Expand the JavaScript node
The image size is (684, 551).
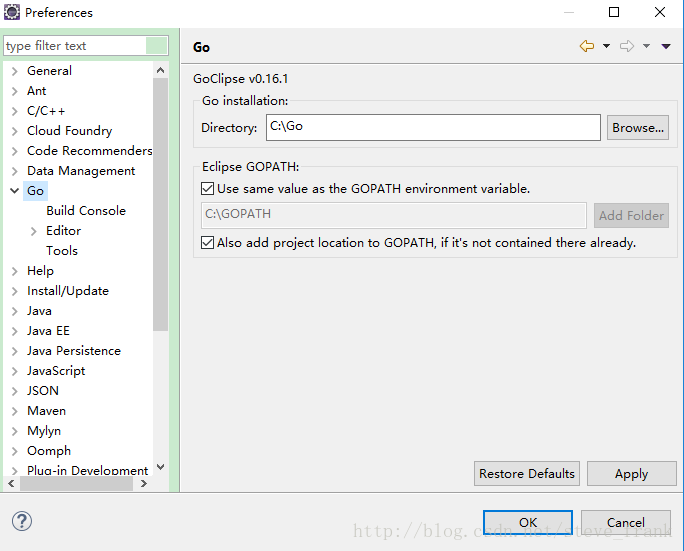(14, 371)
